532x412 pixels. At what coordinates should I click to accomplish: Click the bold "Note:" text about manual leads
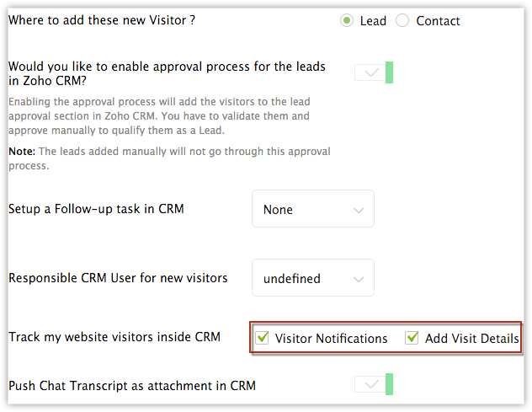click(x=22, y=152)
